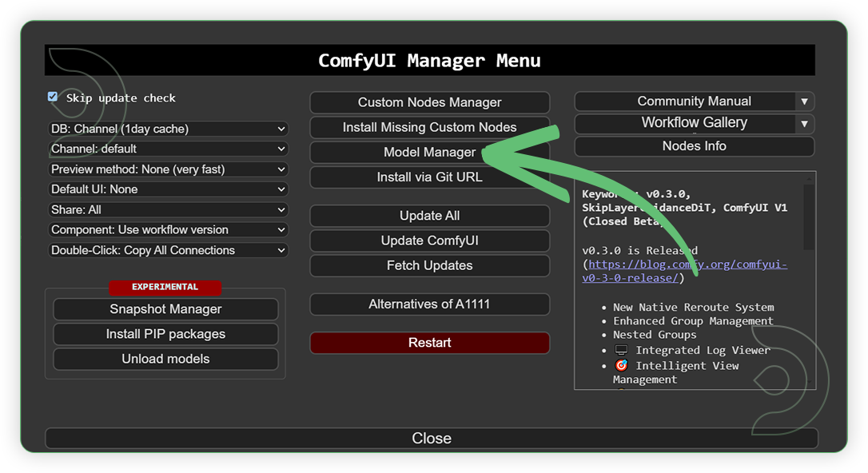Run Update All

[429, 215]
